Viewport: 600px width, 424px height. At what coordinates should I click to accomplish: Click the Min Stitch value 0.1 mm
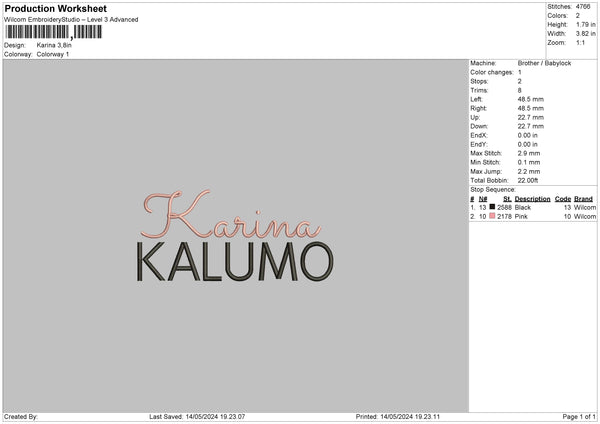(x=529, y=162)
